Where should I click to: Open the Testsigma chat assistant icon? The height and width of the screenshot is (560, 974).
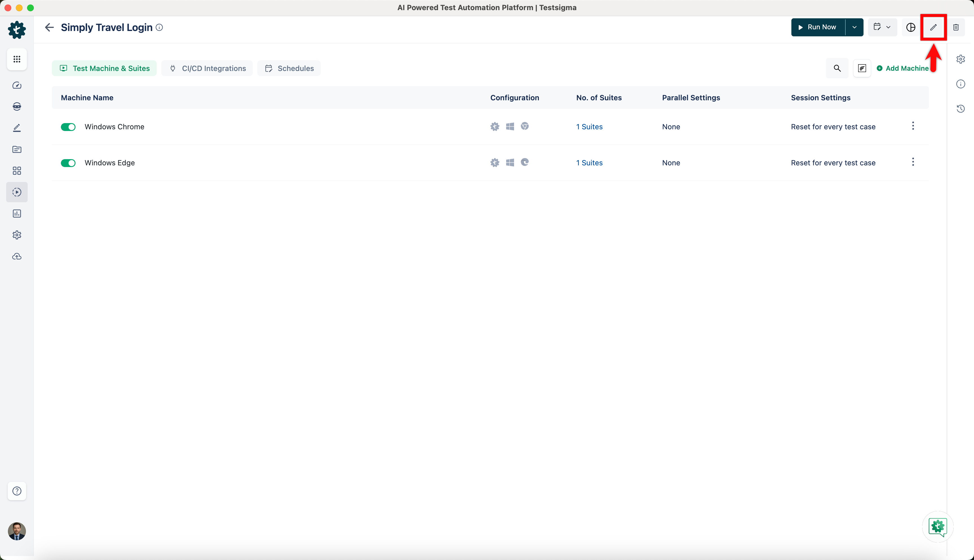click(937, 526)
